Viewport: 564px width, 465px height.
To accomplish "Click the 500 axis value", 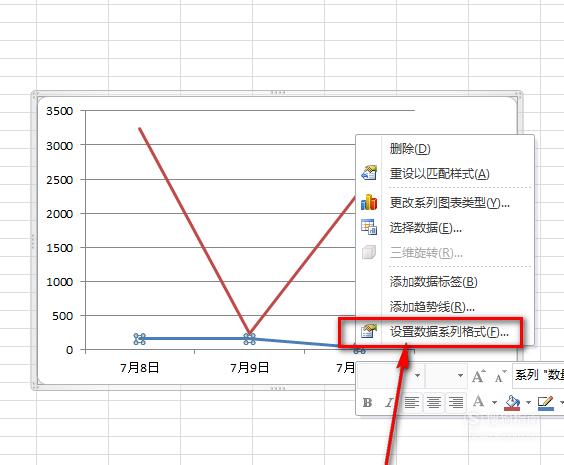I will coord(63,316).
